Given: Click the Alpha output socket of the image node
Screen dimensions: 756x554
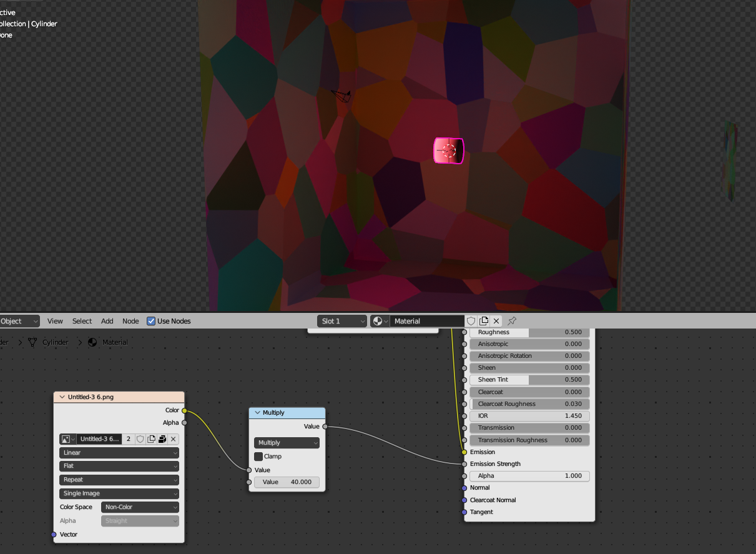Looking at the screenshot, I should click(x=184, y=423).
